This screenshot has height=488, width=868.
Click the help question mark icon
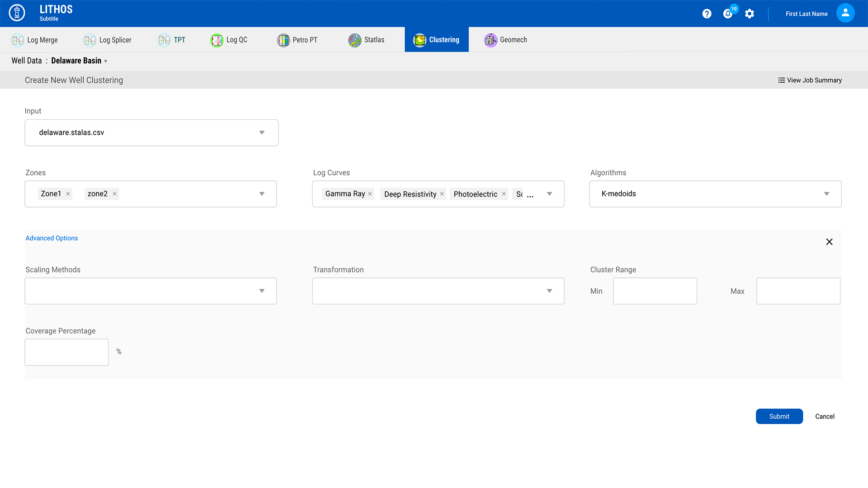click(707, 14)
